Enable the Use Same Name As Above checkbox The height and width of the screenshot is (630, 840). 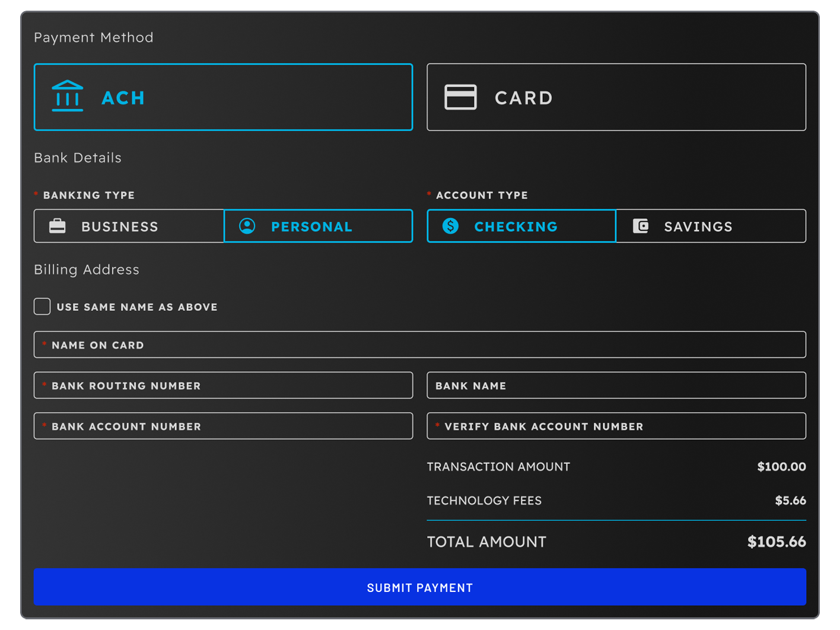tap(42, 307)
